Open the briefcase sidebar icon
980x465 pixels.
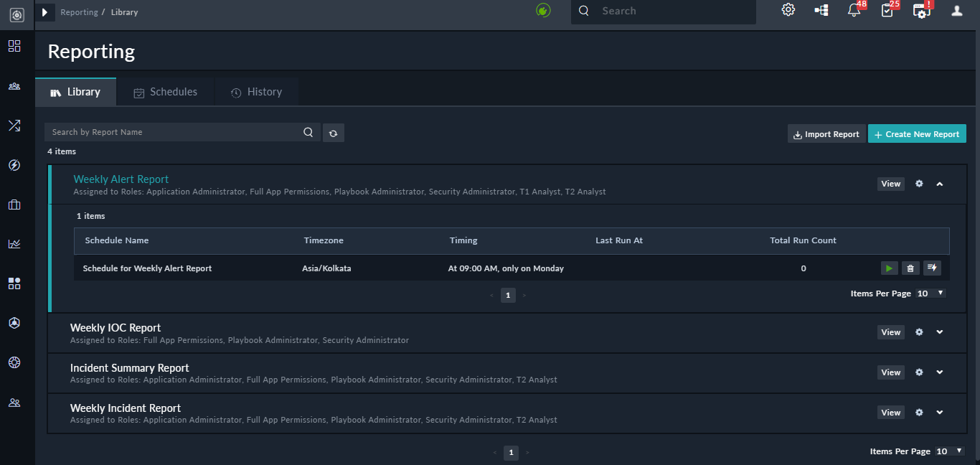pos(14,205)
